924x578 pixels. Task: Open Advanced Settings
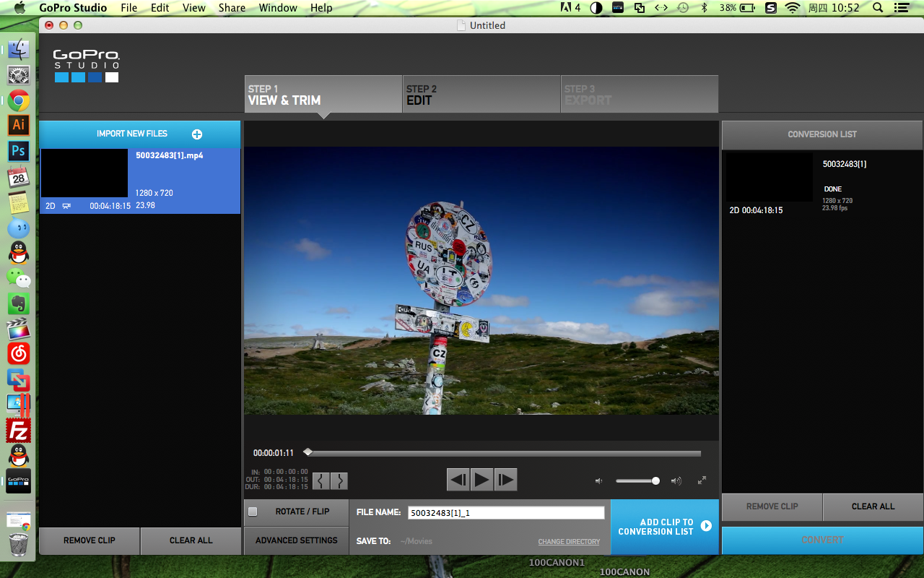click(x=297, y=540)
